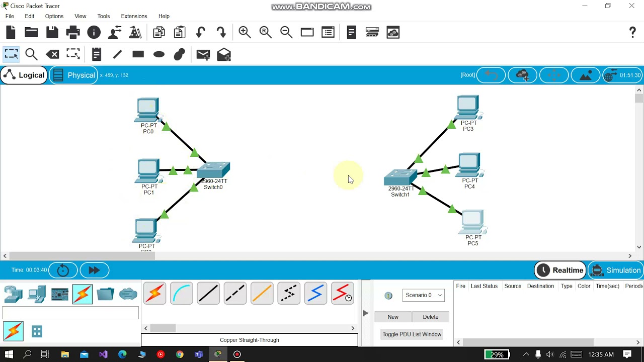Screen dimensions: 644x362
Task: Select the red Serial DCE cable
Action: point(343,294)
